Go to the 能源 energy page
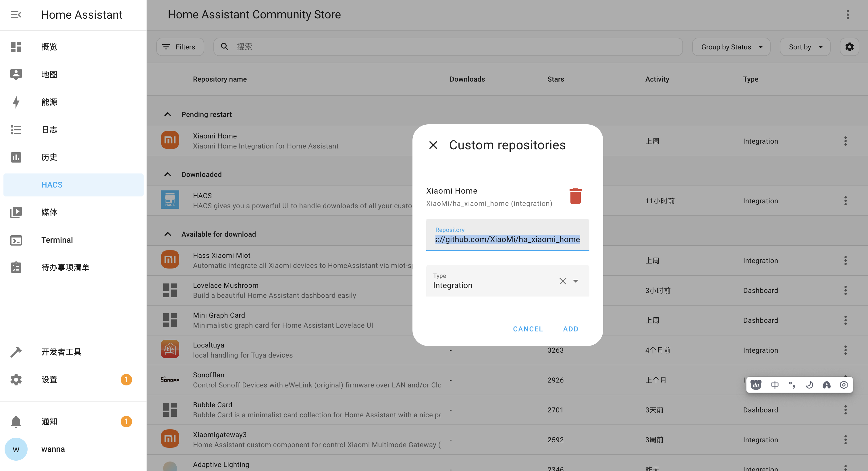The height and width of the screenshot is (471, 868). [x=73, y=102]
